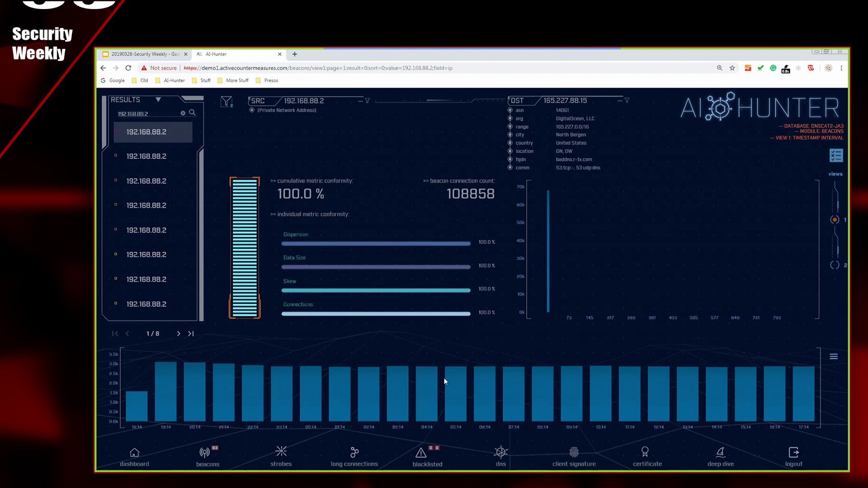
Task: Select view 2 radio in views panel
Action: tap(835, 265)
